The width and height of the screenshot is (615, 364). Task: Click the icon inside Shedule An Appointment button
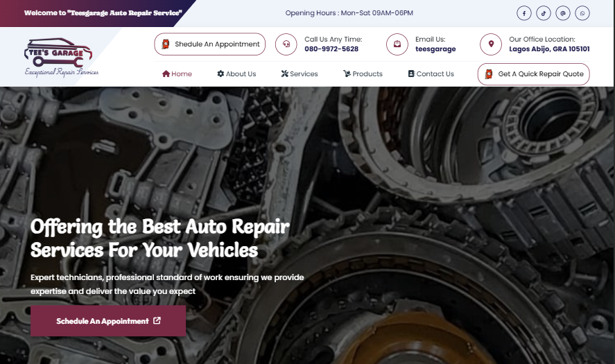tap(166, 44)
